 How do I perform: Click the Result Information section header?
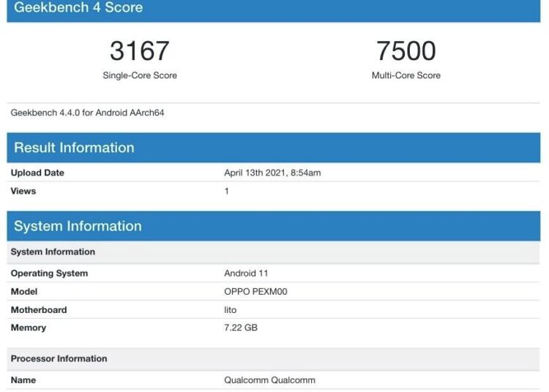[273, 148]
